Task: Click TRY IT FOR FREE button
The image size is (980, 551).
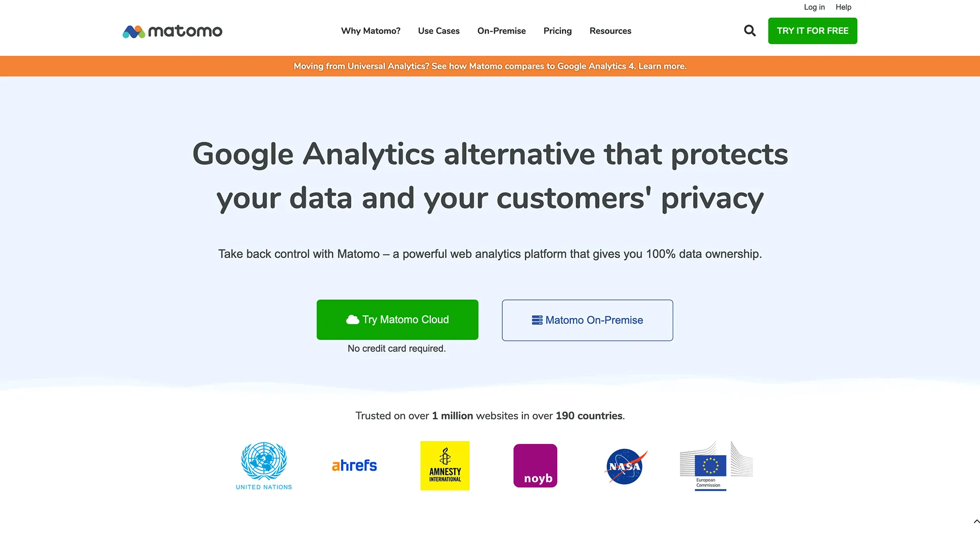Action: 812,31
